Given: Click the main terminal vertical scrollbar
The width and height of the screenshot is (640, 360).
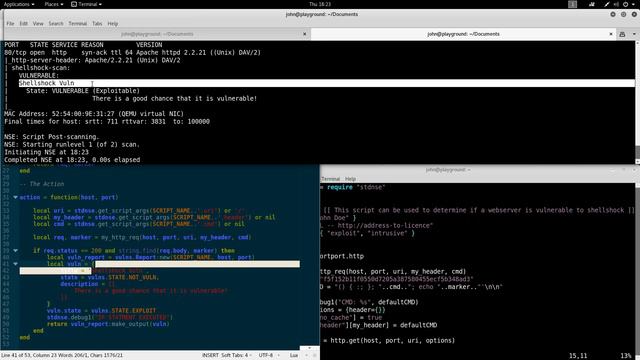Looking at the screenshot, I should 638,102.
